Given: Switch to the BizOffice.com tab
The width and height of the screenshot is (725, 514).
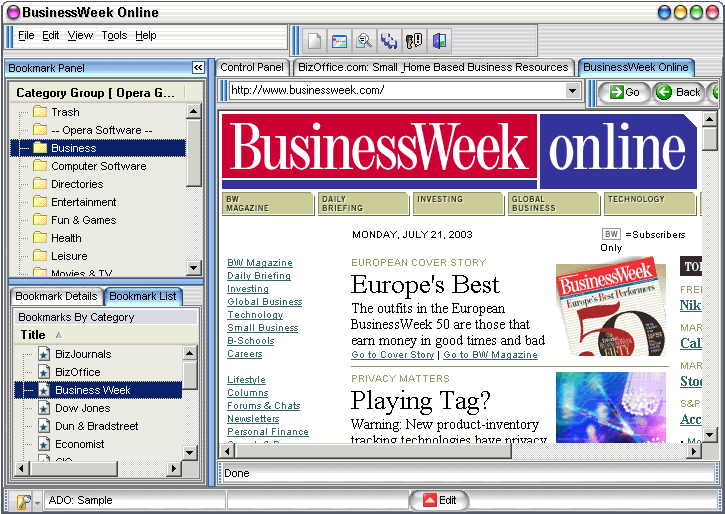Looking at the screenshot, I should 433,67.
